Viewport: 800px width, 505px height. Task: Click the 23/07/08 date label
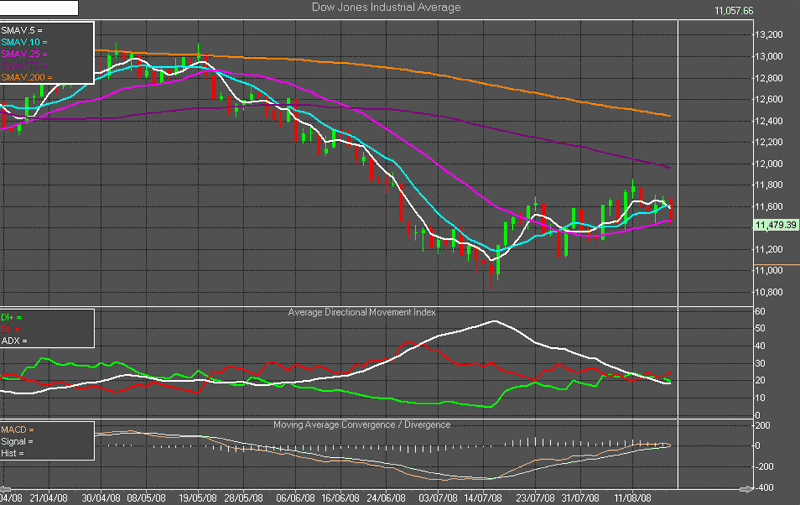pos(535,498)
